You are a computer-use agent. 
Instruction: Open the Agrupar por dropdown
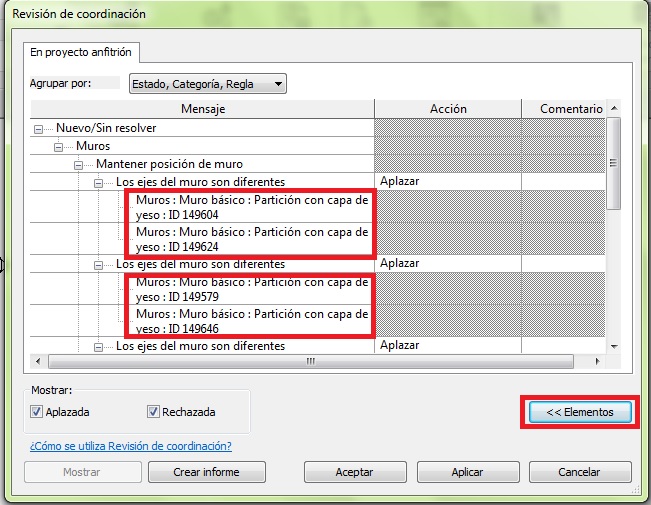207,84
